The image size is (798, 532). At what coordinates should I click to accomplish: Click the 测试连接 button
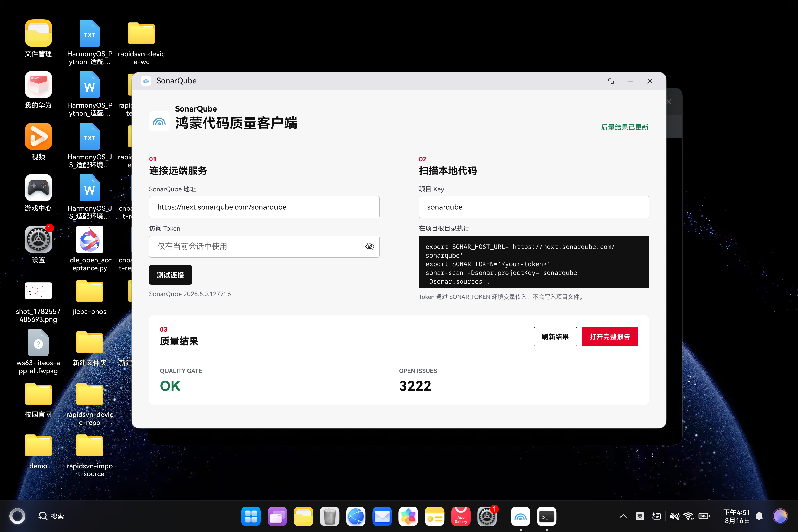pos(170,275)
